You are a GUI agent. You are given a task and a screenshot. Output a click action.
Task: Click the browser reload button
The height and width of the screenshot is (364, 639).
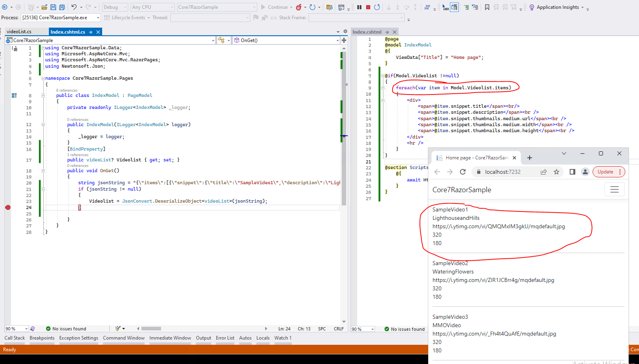point(463,172)
